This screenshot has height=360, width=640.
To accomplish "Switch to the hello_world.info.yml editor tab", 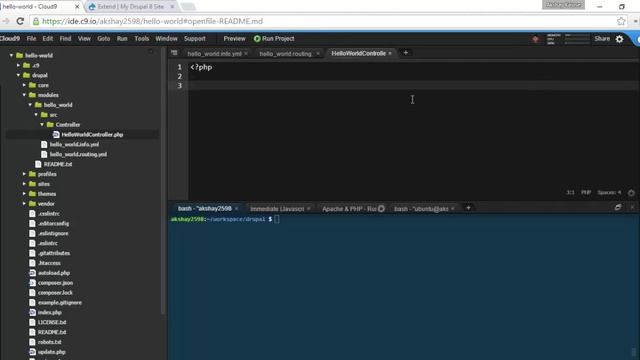I will [x=214, y=54].
